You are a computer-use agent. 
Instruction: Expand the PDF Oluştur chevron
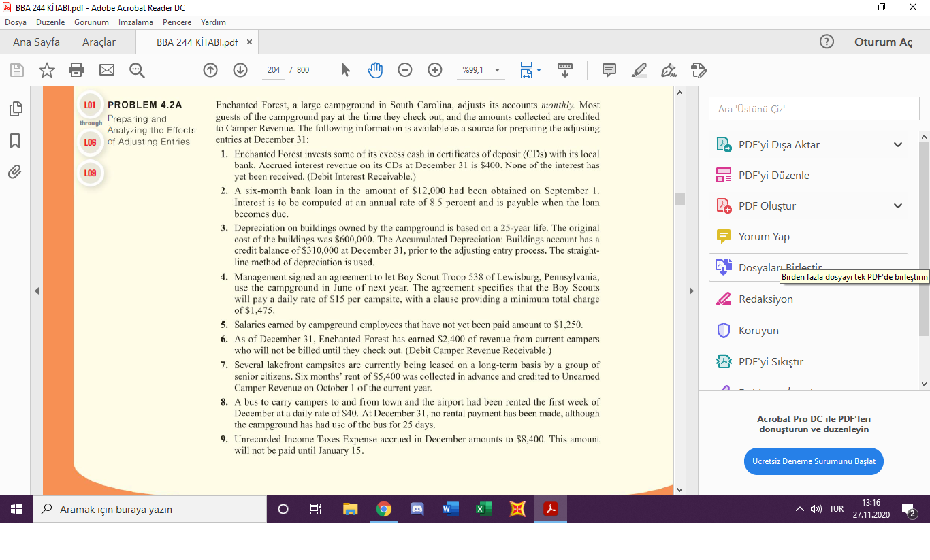(897, 205)
